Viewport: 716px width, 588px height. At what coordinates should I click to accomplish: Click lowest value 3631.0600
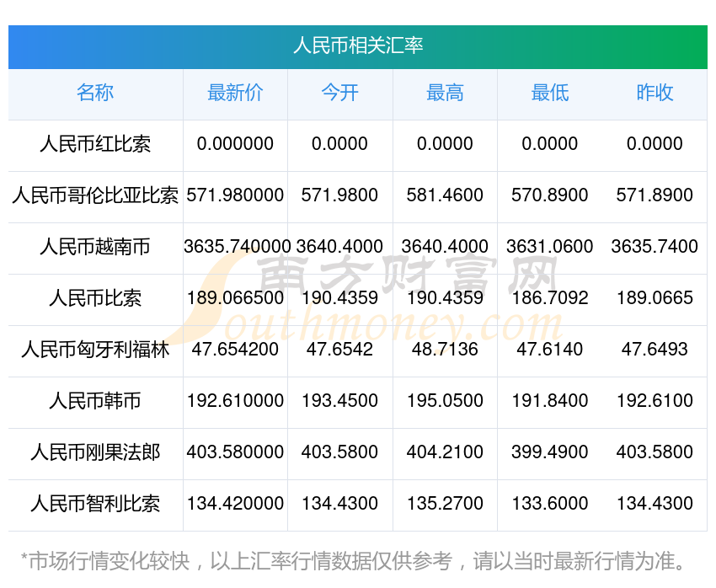point(550,247)
